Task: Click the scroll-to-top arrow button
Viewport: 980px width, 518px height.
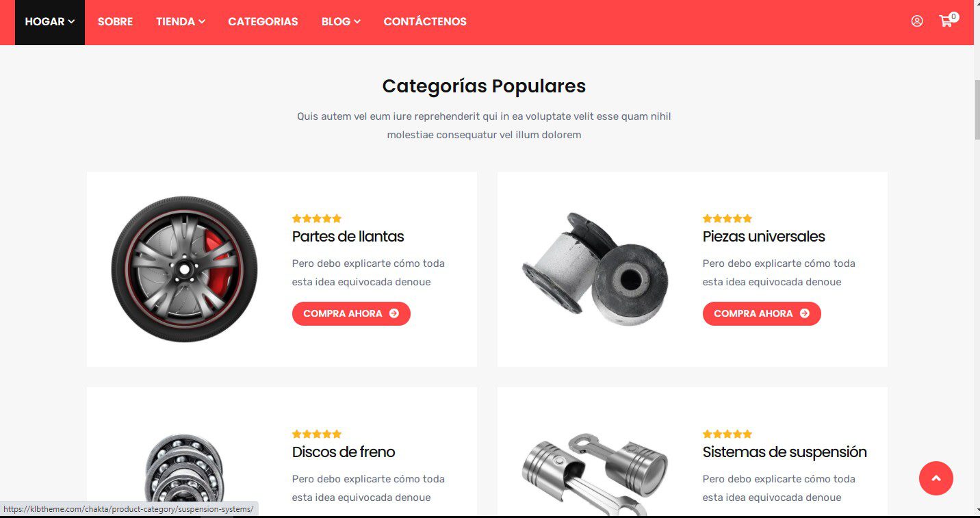Action: [936, 478]
